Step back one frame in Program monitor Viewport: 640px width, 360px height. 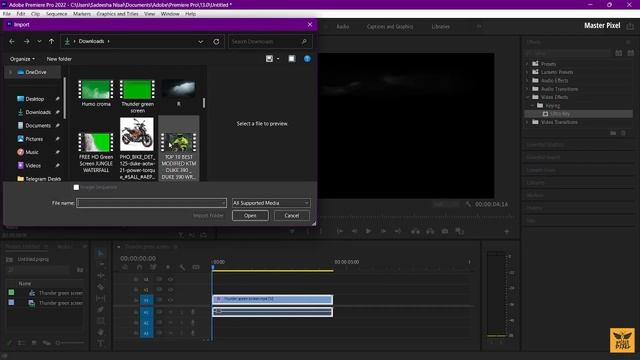[354, 231]
